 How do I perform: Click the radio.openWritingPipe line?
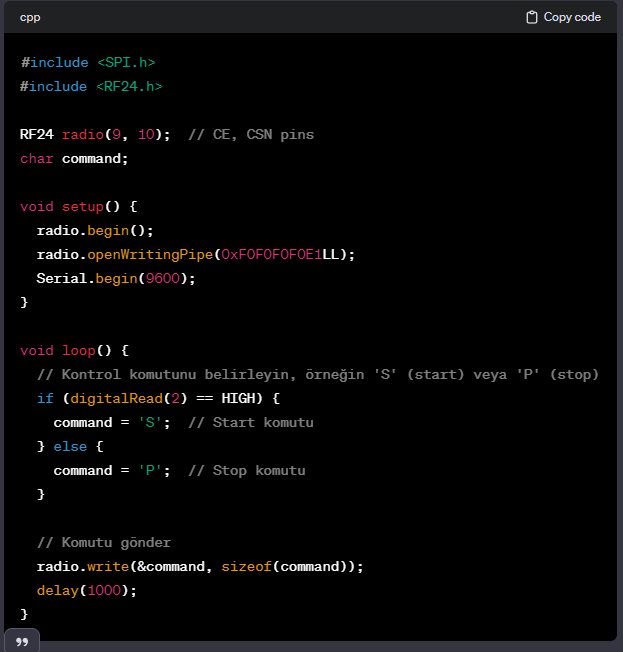click(195, 254)
